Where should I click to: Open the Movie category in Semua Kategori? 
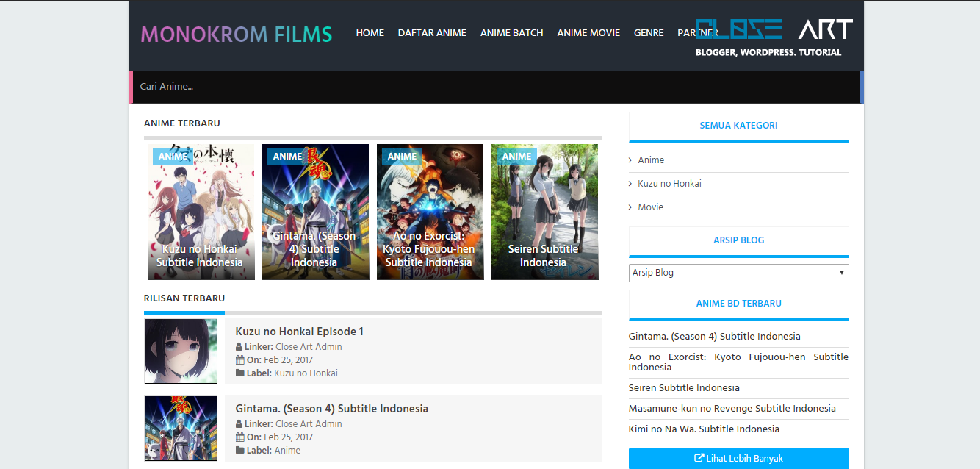coord(650,207)
